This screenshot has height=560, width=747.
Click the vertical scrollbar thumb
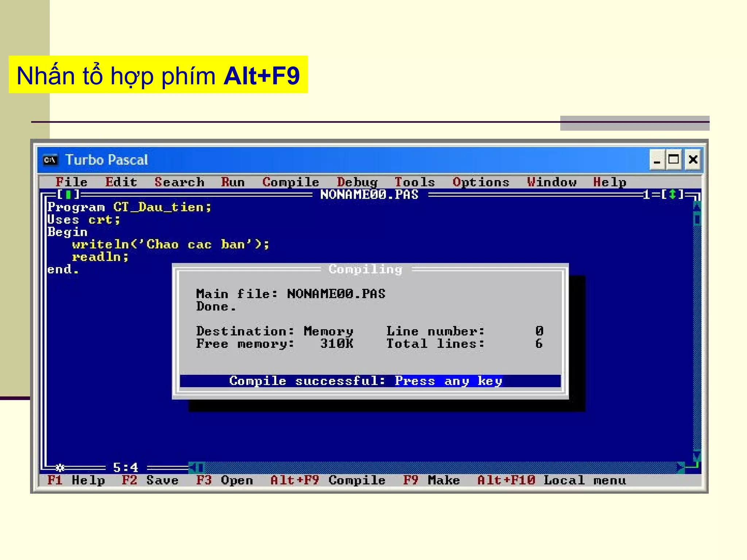point(697,219)
